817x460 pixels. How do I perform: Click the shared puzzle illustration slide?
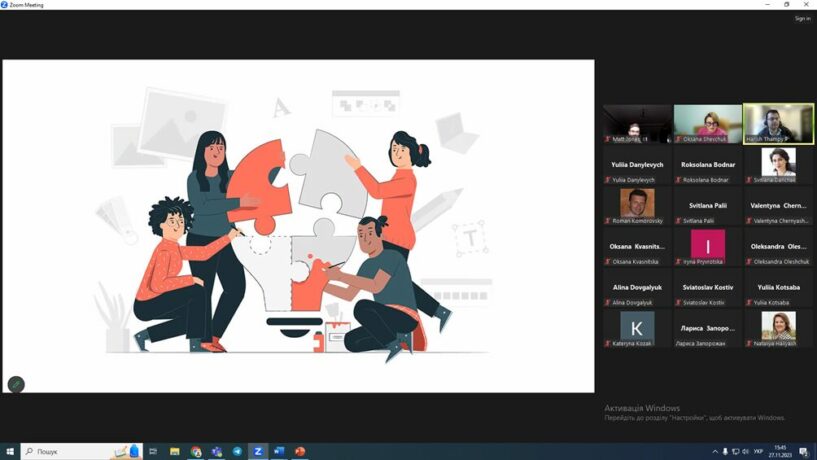(298, 226)
